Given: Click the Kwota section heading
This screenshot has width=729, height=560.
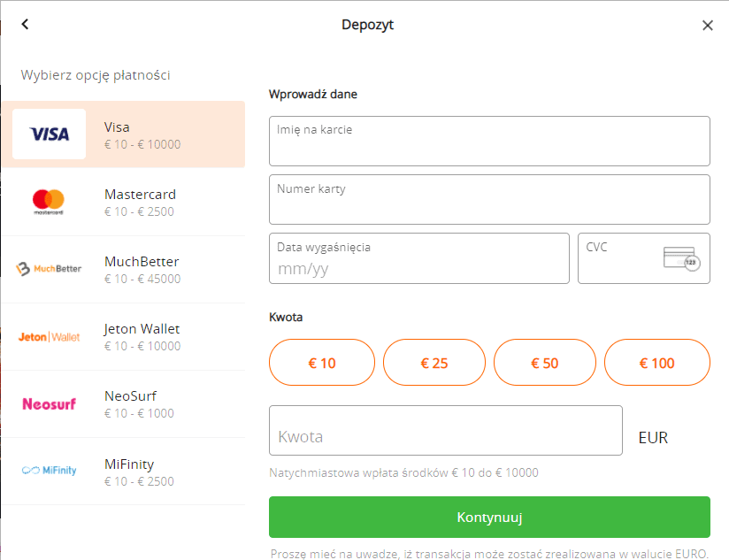Looking at the screenshot, I should click(x=286, y=318).
